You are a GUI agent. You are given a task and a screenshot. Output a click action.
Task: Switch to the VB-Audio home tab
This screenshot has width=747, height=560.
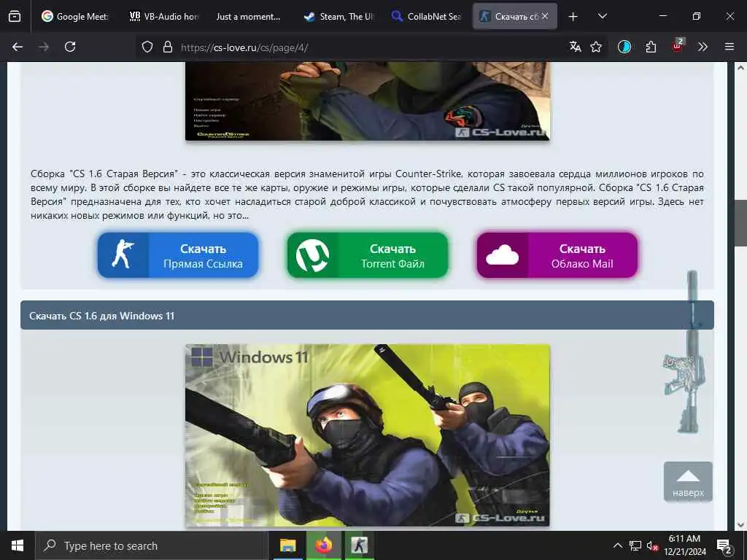coord(163,16)
